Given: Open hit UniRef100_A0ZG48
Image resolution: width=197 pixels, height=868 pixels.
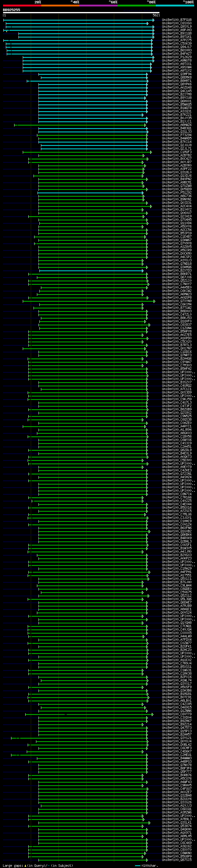Looking at the screenshot, I should [x=177, y=88].
